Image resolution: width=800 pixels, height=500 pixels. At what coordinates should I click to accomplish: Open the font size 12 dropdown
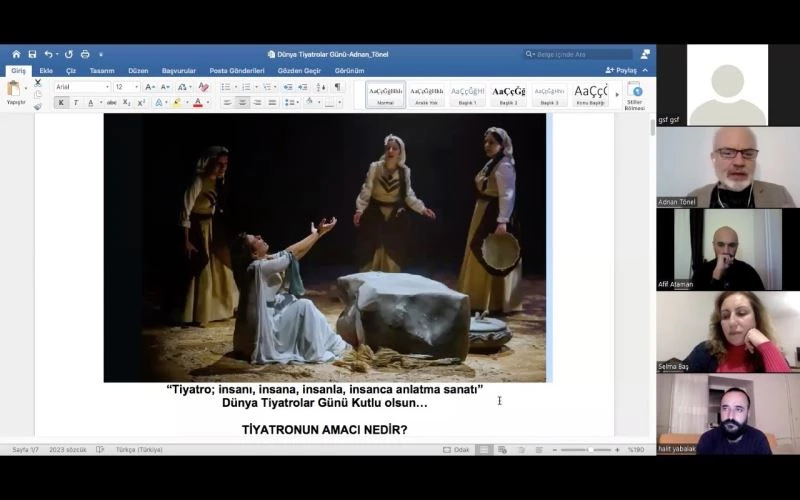pyautogui.click(x=126, y=87)
